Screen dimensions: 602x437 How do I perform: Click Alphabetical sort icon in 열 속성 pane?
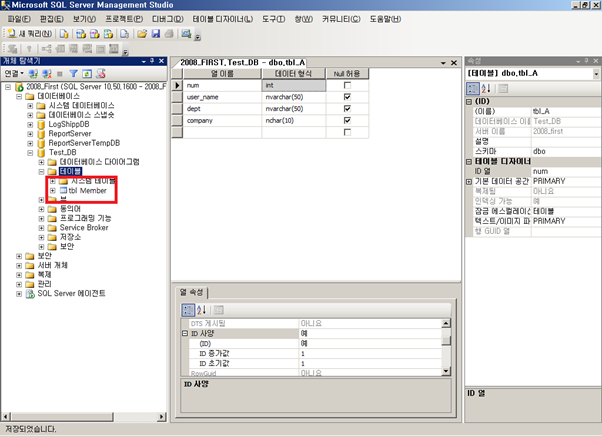click(202, 310)
